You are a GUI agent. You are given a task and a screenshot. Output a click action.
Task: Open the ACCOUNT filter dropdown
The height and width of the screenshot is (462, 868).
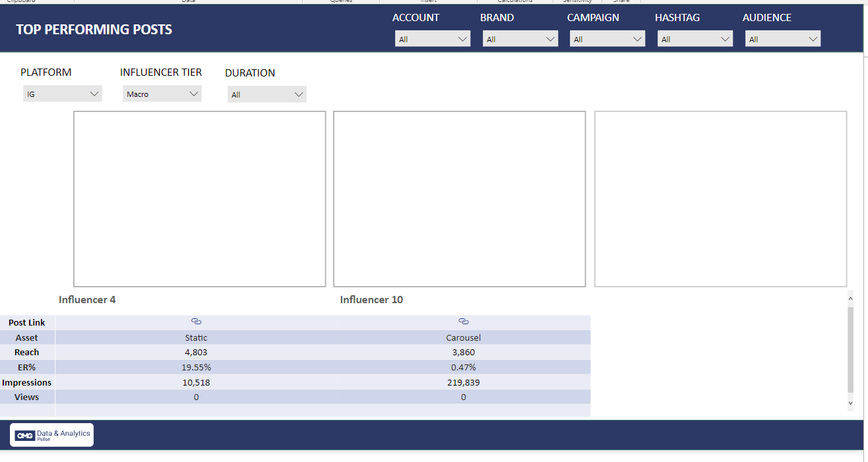tap(433, 39)
